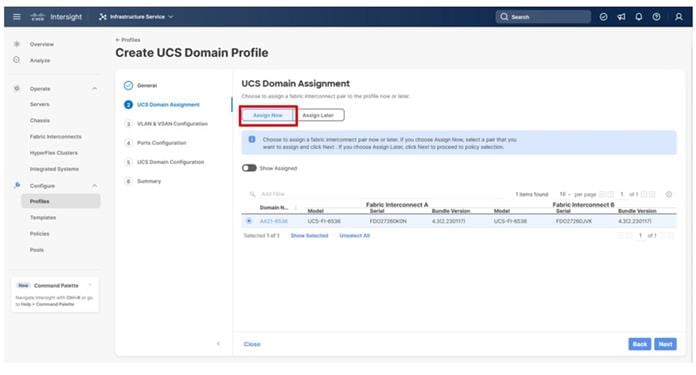
Task: Click the Assign Now button
Action: pos(268,115)
